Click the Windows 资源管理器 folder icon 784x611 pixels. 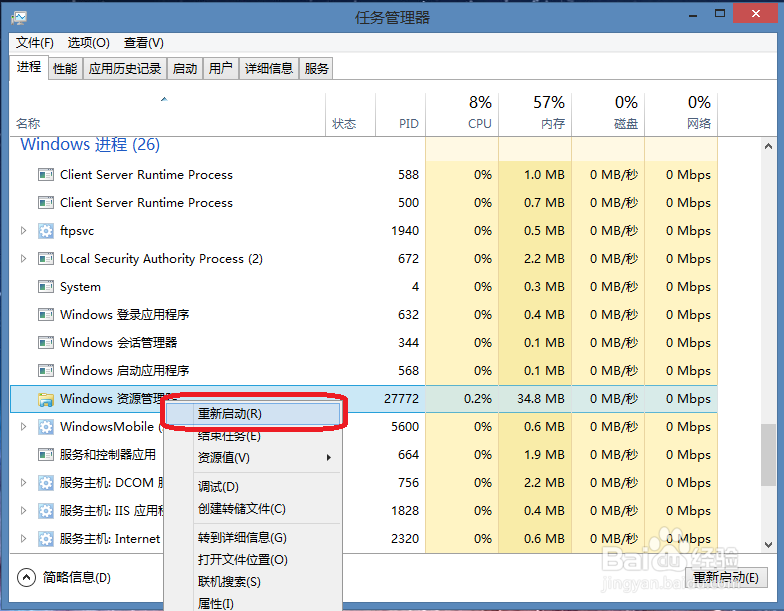click(46, 399)
